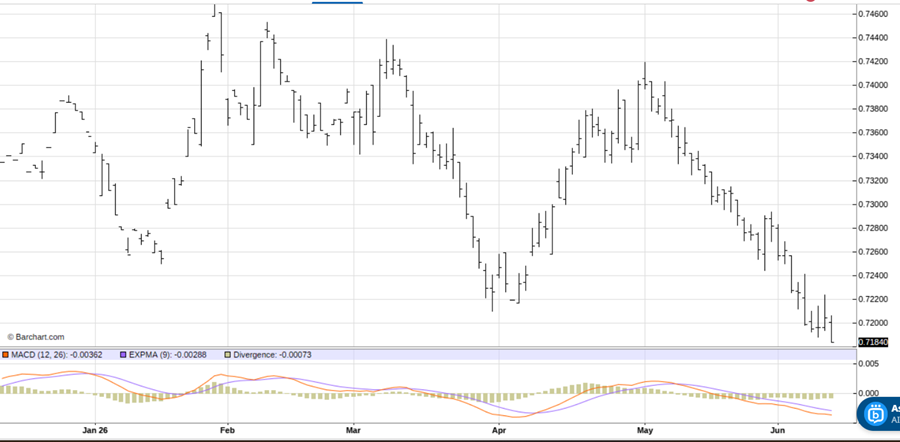Click the Mar date axis label

[354, 430]
